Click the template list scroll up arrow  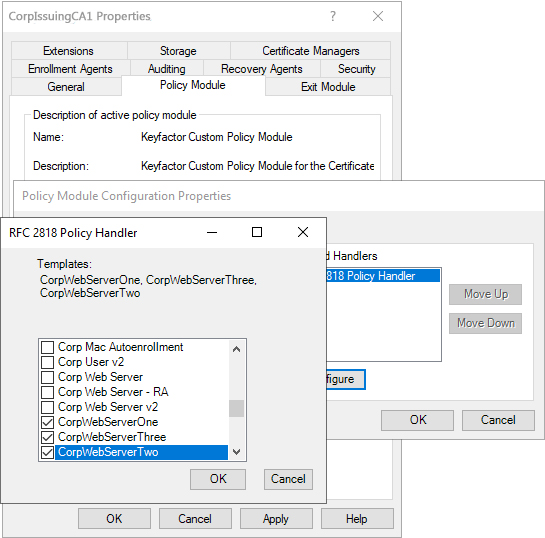click(x=236, y=349)
